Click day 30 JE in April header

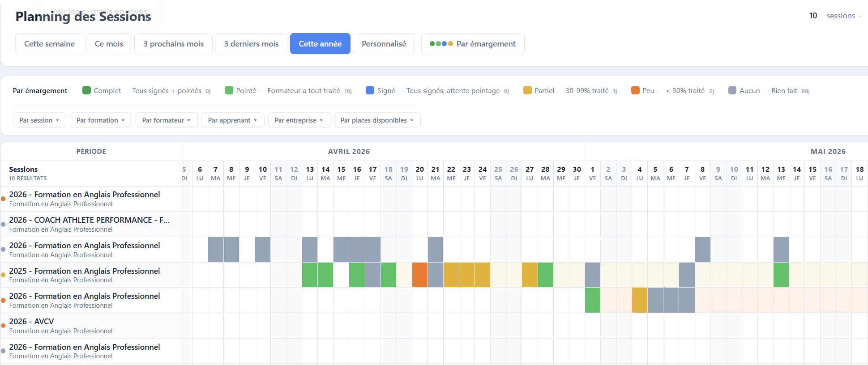[x=577, y=174]
